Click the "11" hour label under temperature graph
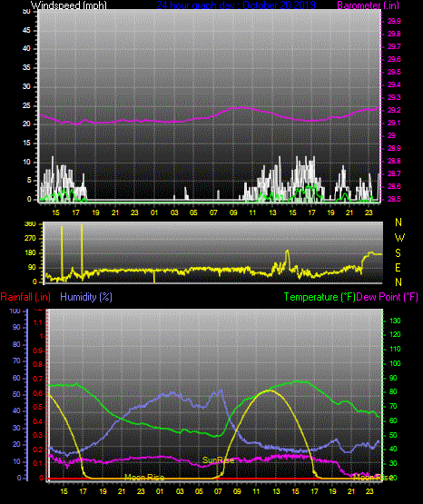 tap(257, 491)
